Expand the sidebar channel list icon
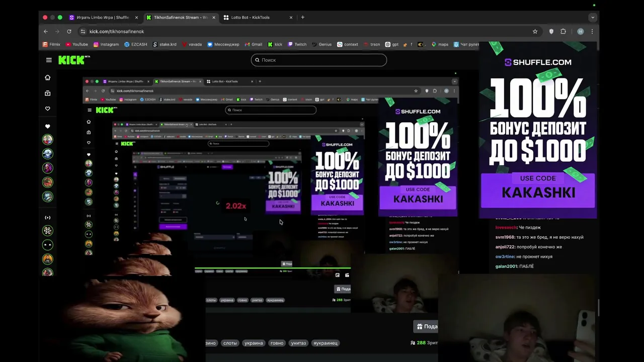 pyautogui.click(x=48, y=217)
